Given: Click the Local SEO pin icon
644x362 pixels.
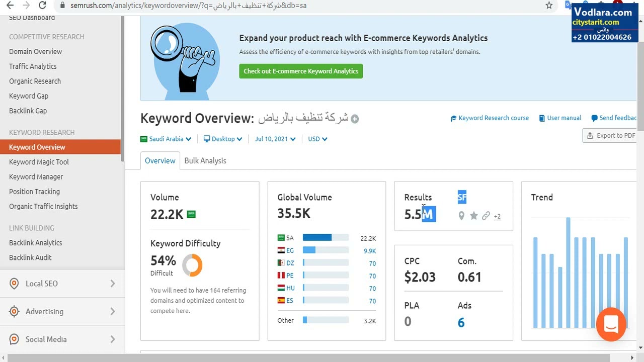Looking at the screenshot, I should tap(14, 284).
